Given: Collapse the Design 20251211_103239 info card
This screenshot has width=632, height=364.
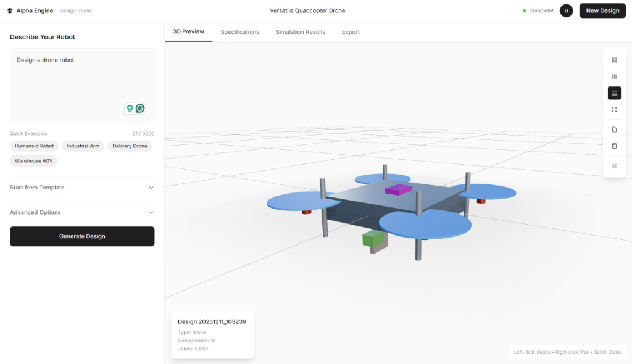Looking at the screenshot, I should [212, 321].
